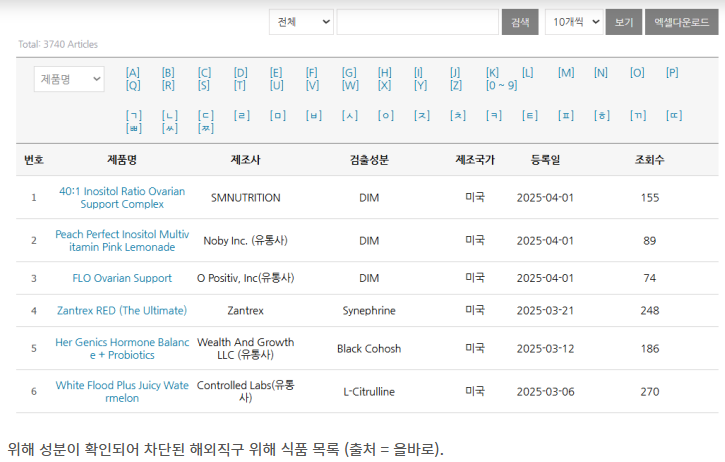The height and width of the screenshot is (462, 725).
Task: Click the 검색 search button
Action: coord(520,22)
